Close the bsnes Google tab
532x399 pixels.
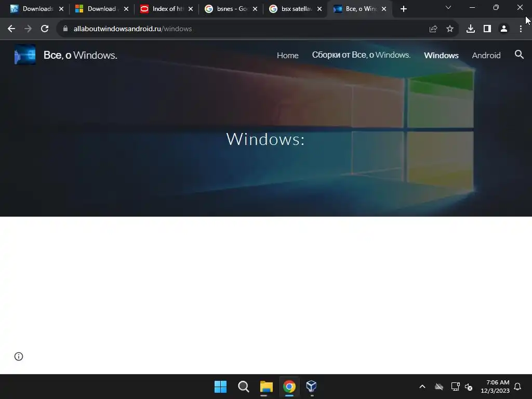[x=255, y=9]
